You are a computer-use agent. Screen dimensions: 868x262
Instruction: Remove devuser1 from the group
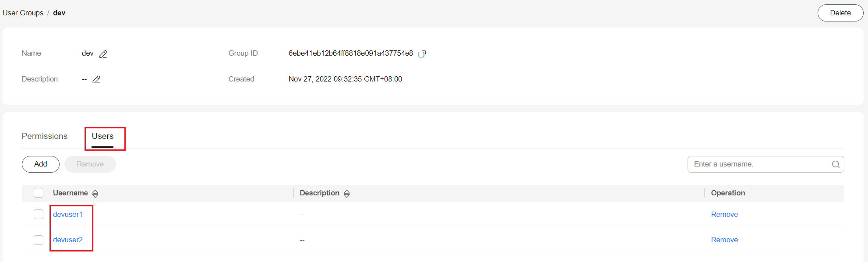[724, 214]
